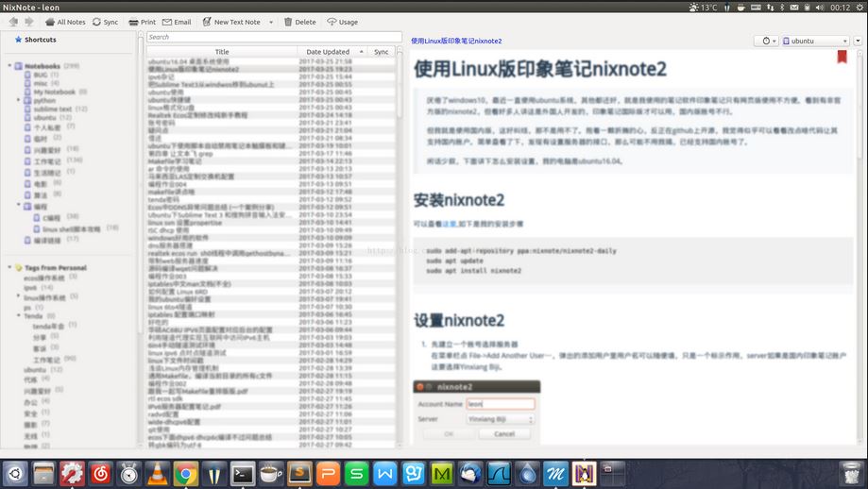868x489 pixels.
Task: Open the note titled ubuntu16.04
Action: tap(190, 61)
